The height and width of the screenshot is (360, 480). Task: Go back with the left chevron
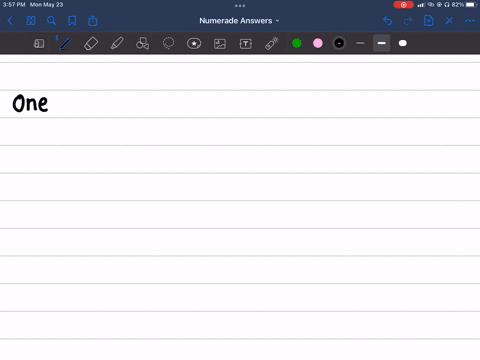click(x=10, y=21)
